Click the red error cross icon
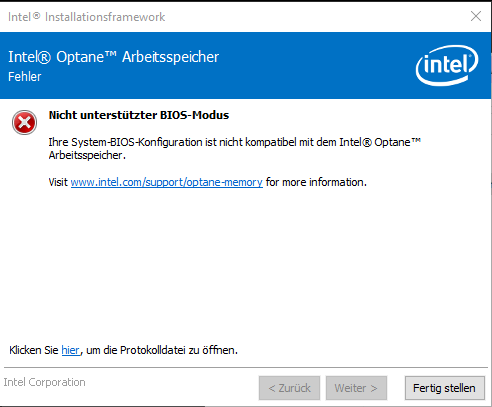The image size is (492, 407). coord(24,123)
